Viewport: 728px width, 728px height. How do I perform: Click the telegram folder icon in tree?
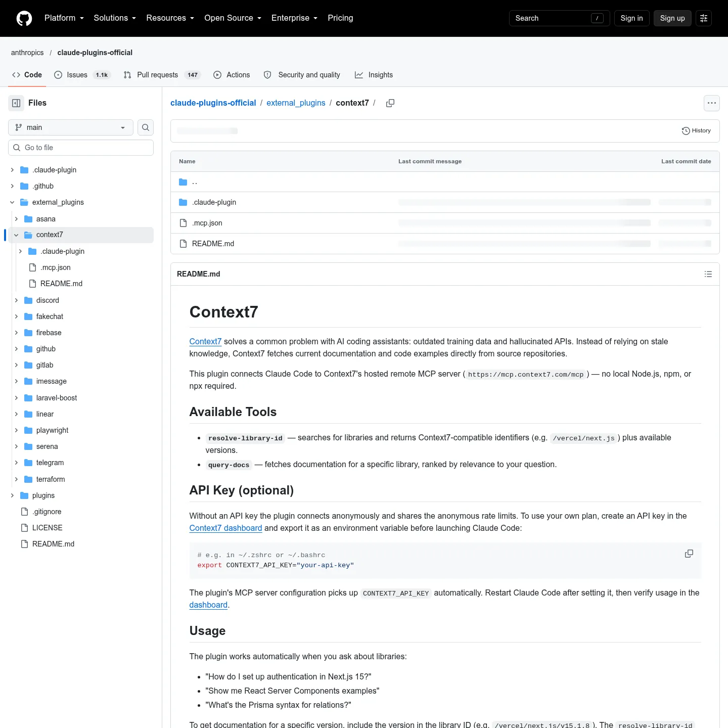(x=28, y=463)
